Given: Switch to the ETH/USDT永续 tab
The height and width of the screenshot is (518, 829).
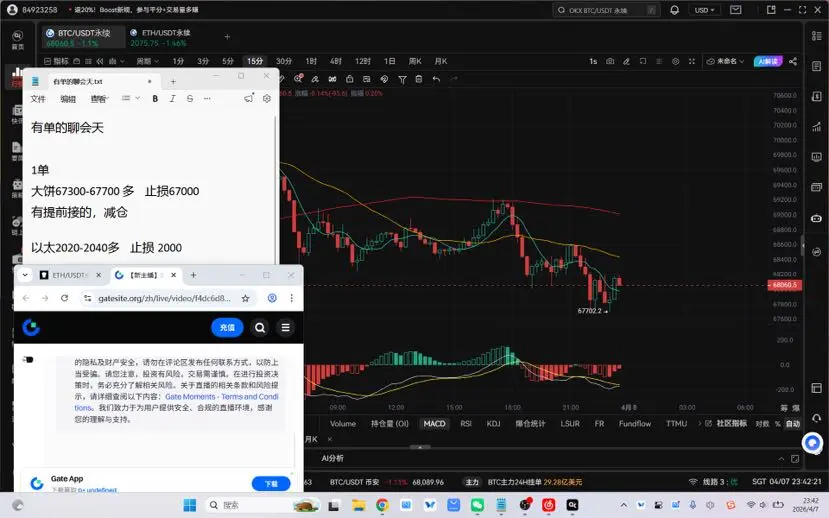Looking at the screenshot, I should [160, 38].
